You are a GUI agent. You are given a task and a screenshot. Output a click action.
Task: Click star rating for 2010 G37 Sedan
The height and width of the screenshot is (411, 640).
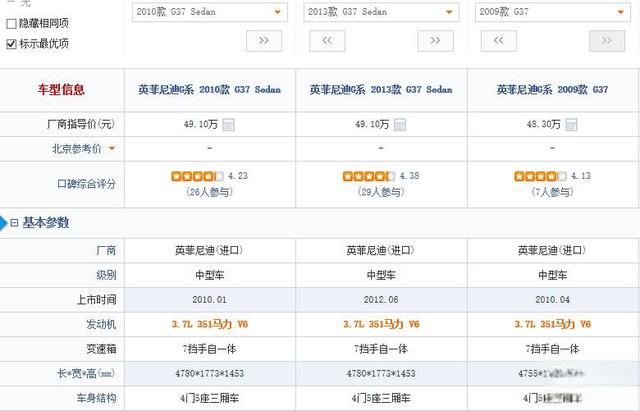[x=197, y=176]
